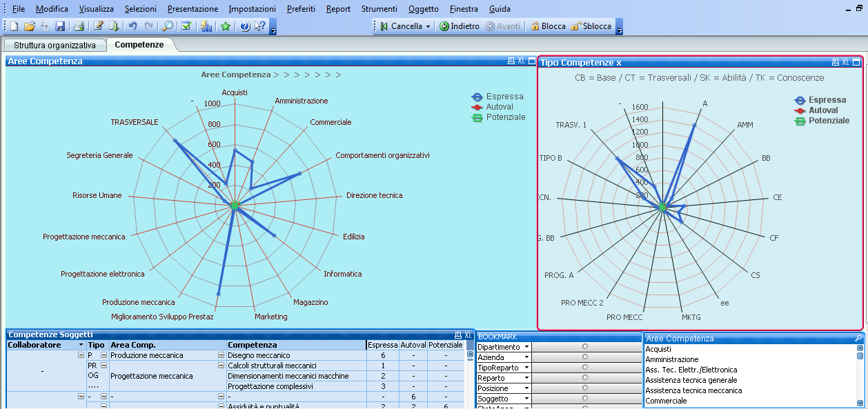
Task: Open the Soggetto dropdown arrow
Action: coord(526,399)
